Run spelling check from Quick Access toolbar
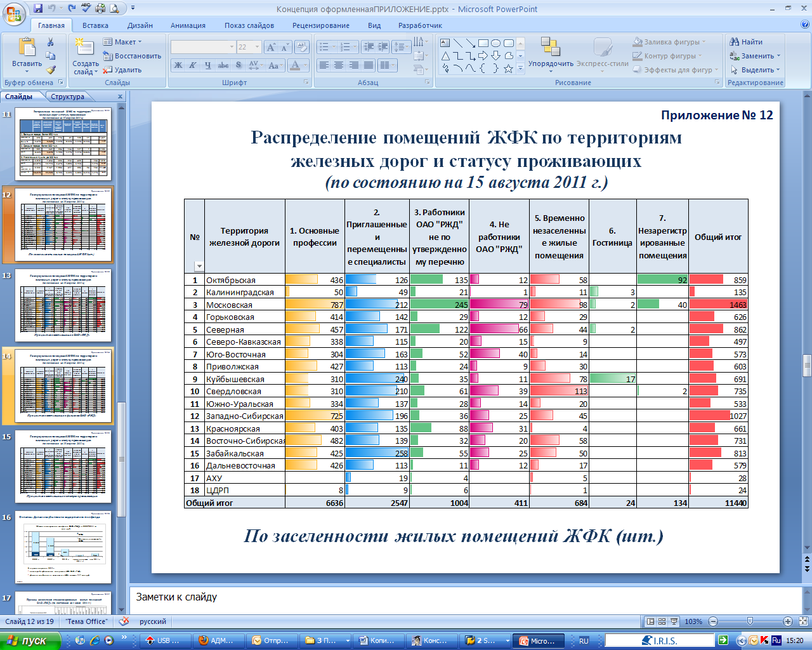Image resolution: width=812 pixels, height=650 pixels. tap(86, 9)
